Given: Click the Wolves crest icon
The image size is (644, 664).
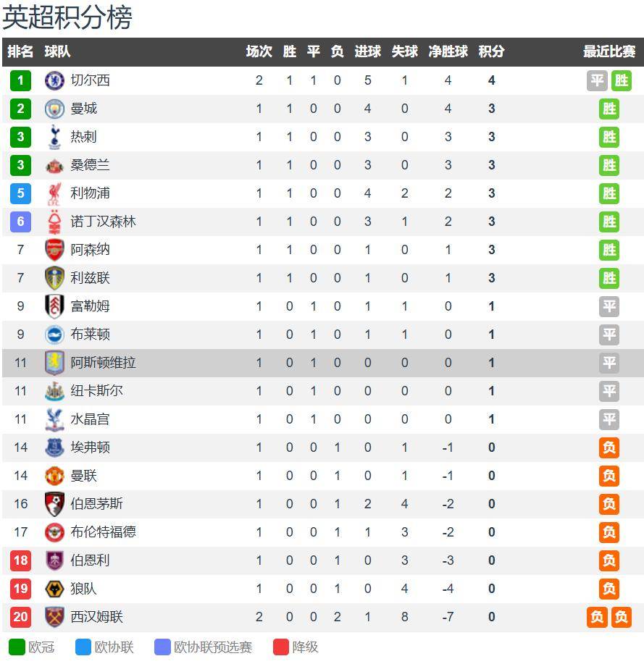Looking at the screenshot, I should [54, 589].
